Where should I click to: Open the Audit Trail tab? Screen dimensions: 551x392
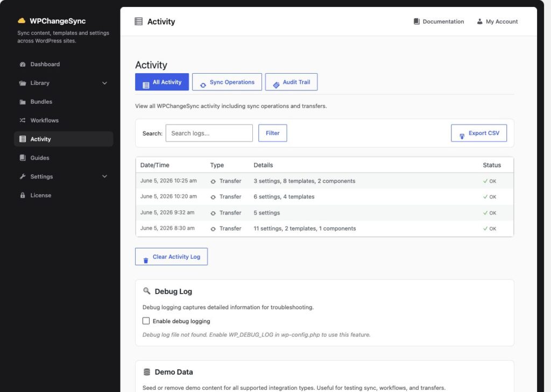(291, 82)
